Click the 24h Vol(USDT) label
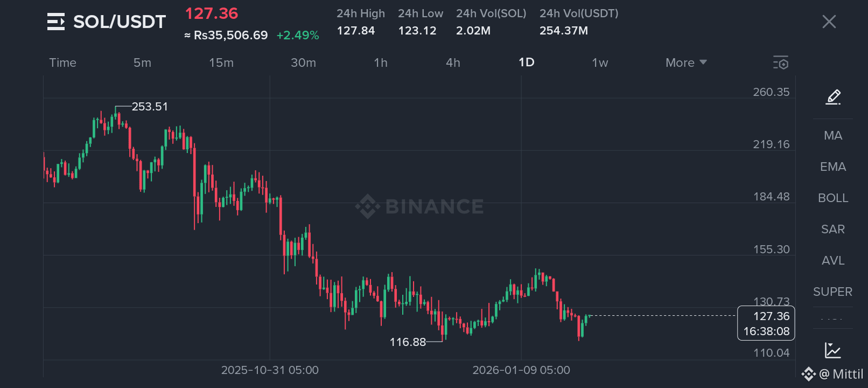This screenshot has height=388, width=868. 579,13
